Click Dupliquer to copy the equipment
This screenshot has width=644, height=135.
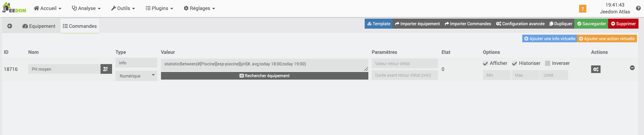point(561,24)
